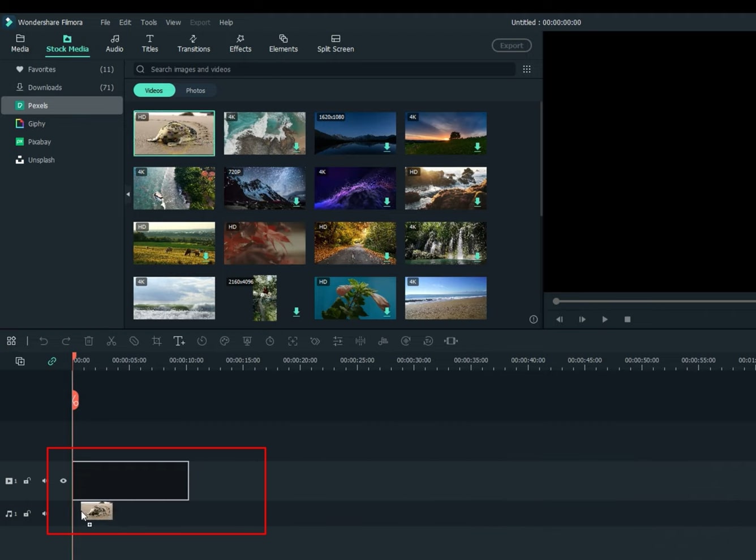Toggle video track 1 visibility eye
Image resolution: width=756 pixels, height=560 pixels.
click(x=63, y=481)
